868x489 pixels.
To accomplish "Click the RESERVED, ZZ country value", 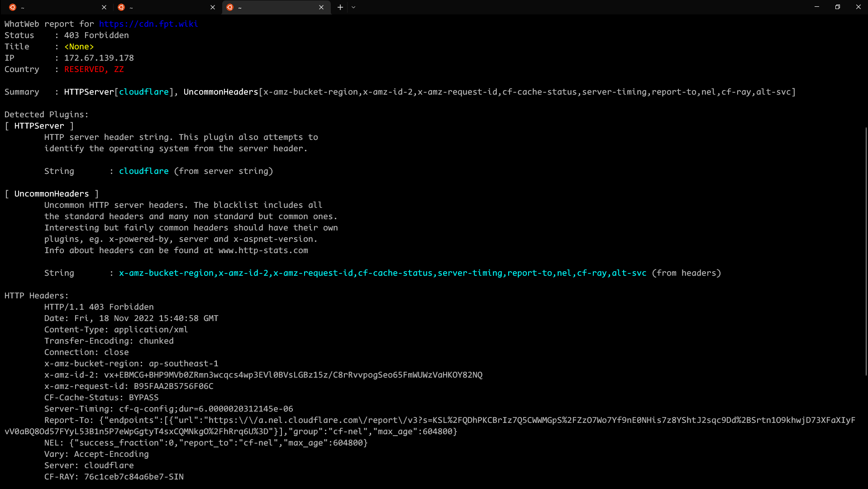I will tap(94, 69).
